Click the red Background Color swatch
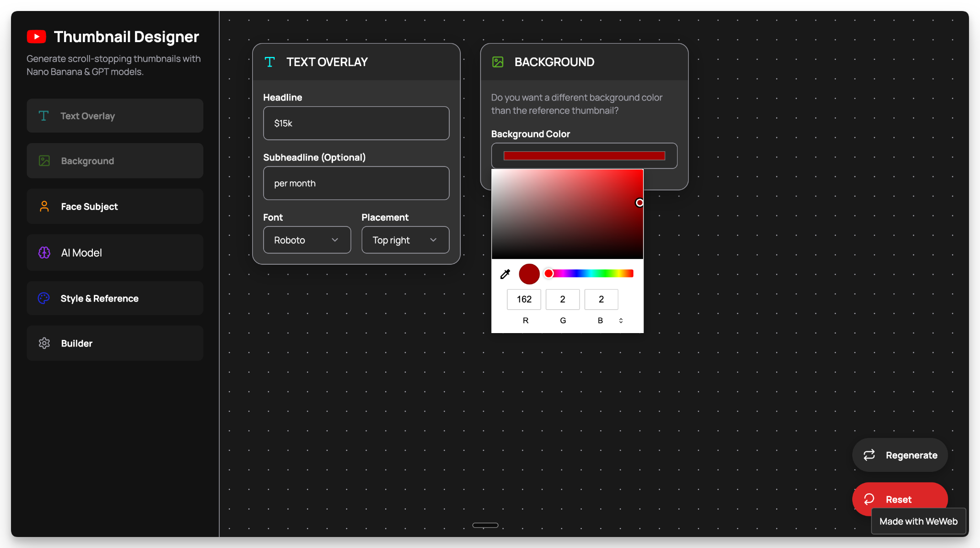 click(x=583, y=156)
